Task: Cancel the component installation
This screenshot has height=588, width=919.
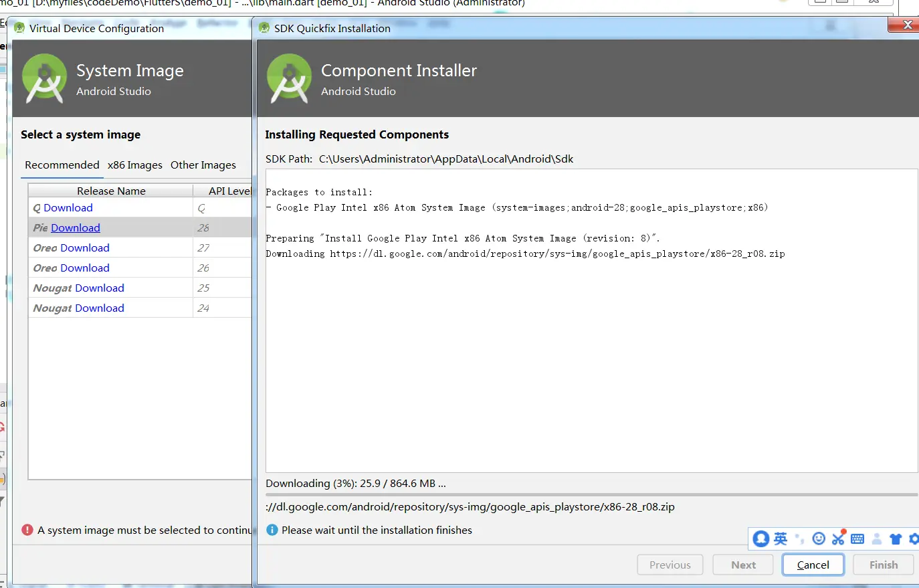Action: (x=813, y=565)
